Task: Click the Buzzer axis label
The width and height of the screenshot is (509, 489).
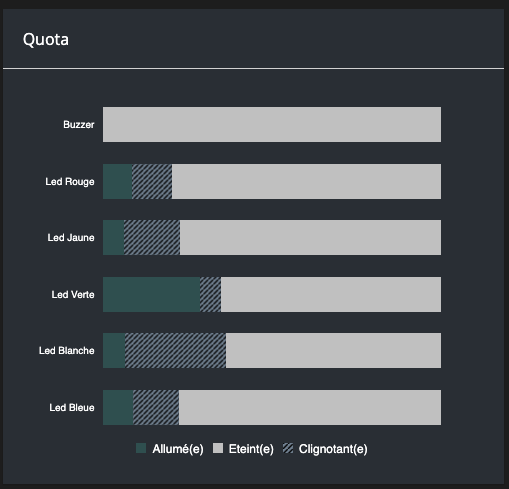Action: coord(79,125)
